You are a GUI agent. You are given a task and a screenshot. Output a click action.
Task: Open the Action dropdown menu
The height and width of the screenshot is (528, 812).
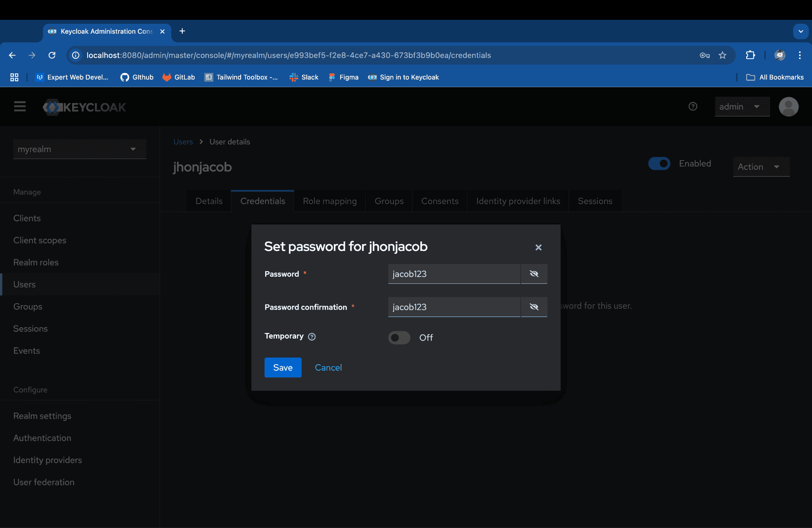pos(760,167)
